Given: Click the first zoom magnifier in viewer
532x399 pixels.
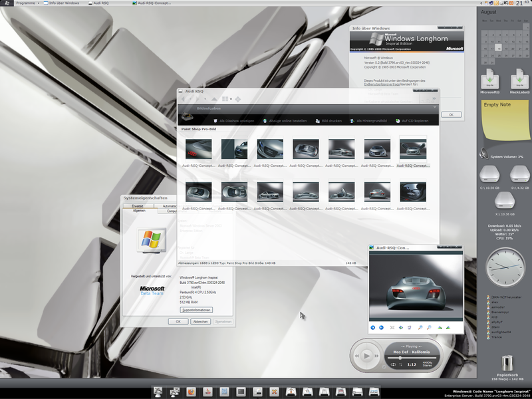Looking at the screenshot, I should coord(420,327).
